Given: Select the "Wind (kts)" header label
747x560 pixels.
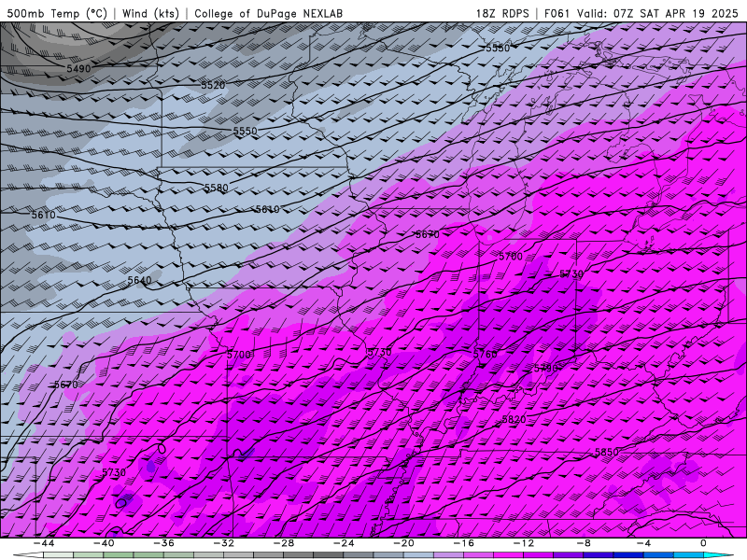Looking at the screenshot, I should (150, 13).
